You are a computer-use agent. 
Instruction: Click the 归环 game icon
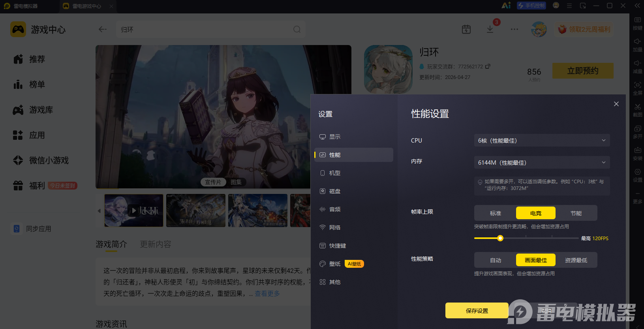[388, 69]
